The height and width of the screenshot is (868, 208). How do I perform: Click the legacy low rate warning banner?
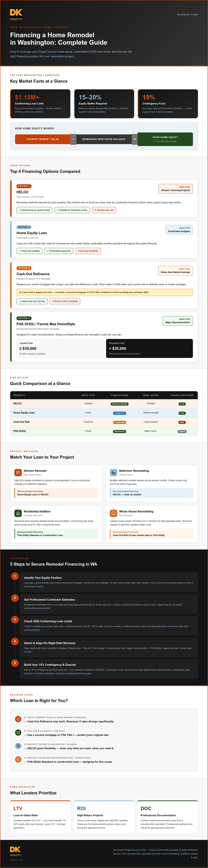click(x=105, y=292)
